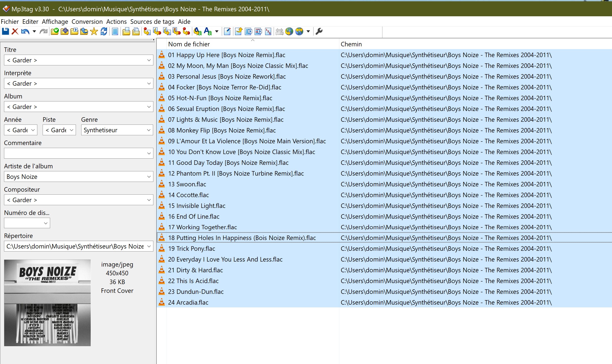The height and width of the screenshot is (364, 612).
Task: Expand the Interprète field dropdown
Action: pos(149,83)
